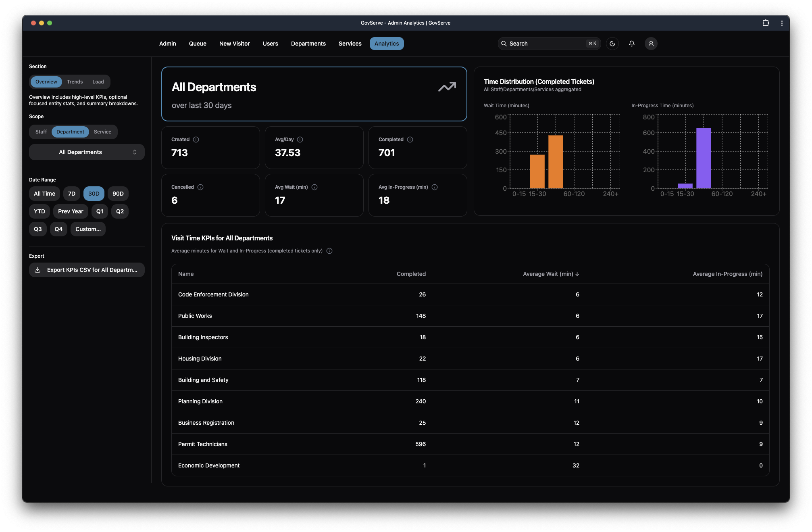Click browser extensions puzzle icon
Screen dimensions: 812x532
tap(766, 23)
